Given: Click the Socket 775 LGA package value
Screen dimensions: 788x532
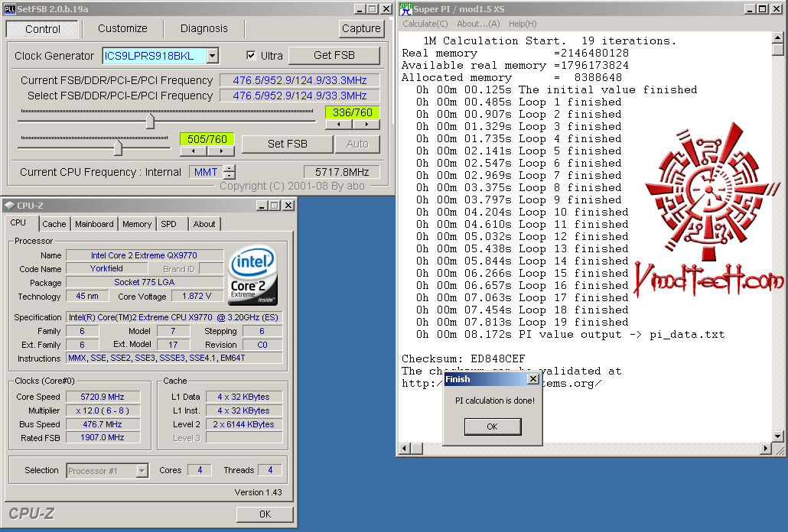Looking at the screenshot, I should pyautogui.click(x=145, y=282).
